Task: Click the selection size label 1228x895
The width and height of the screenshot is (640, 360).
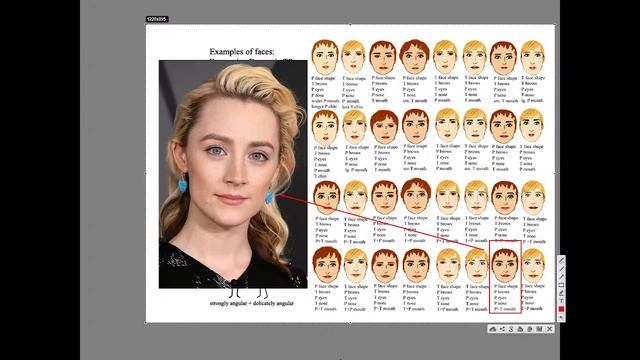Action: click(x=157, y=19)
